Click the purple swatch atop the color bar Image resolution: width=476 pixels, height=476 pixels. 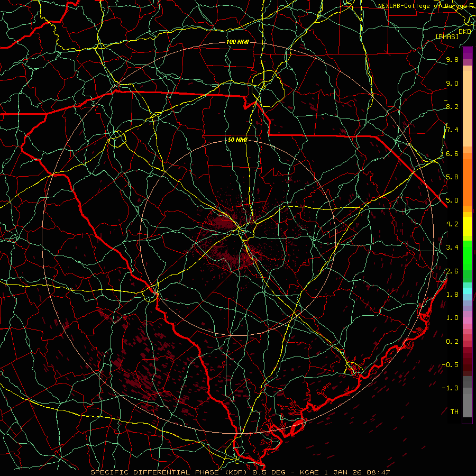467,53
